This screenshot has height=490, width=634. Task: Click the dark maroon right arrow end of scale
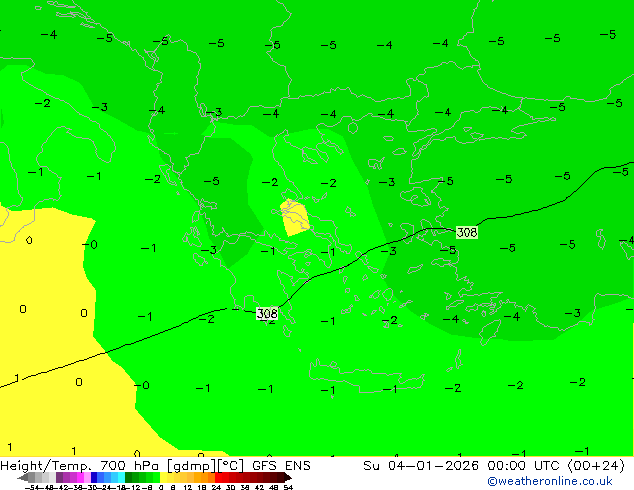pos(288,477)
